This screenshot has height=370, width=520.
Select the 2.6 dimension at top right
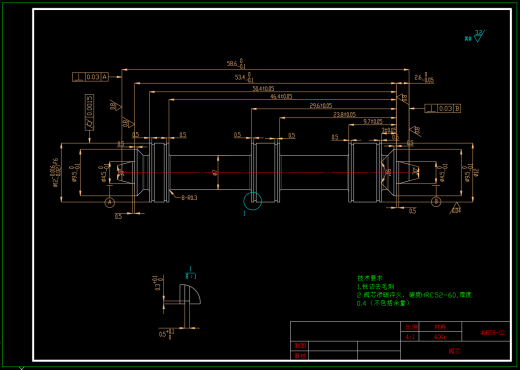pyautogui.click(x=424, y=78)
